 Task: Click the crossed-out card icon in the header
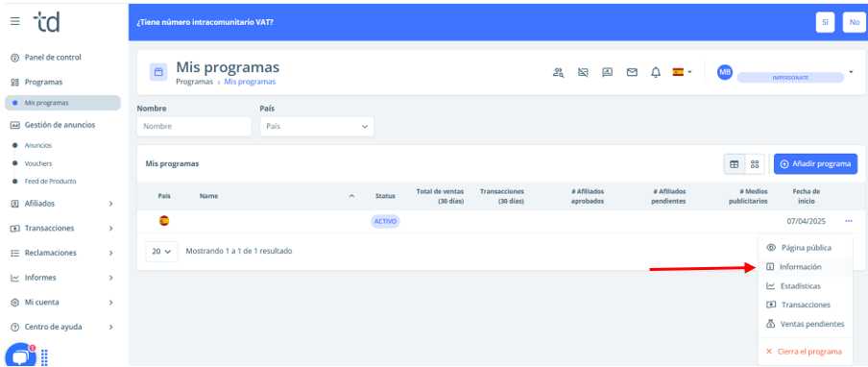tap(583, 72)
